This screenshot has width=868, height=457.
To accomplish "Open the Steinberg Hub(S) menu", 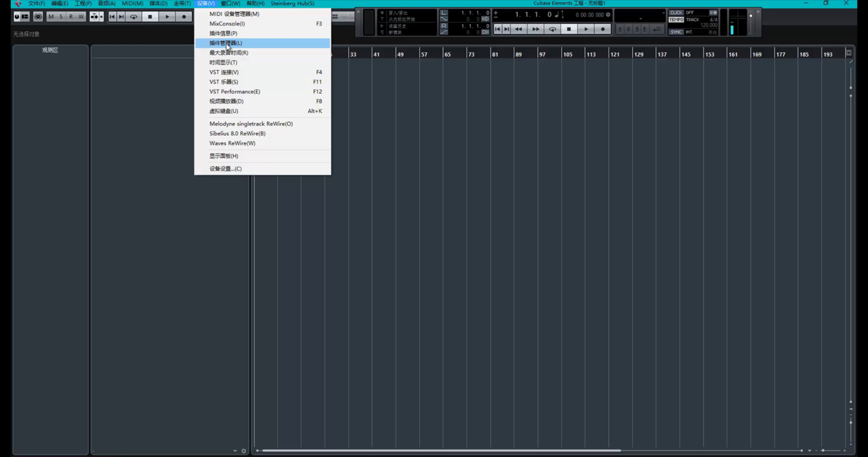I will [292, 4].
